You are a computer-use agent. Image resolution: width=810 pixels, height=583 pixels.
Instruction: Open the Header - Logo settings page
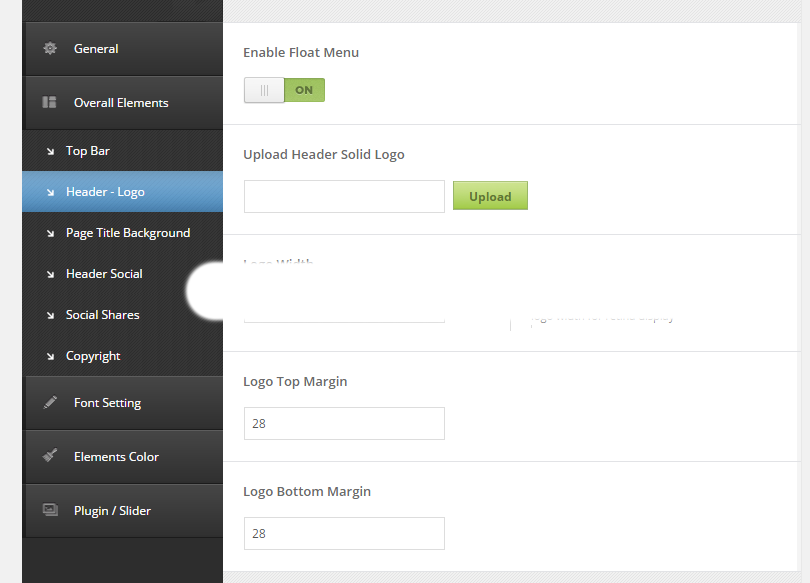104,192
